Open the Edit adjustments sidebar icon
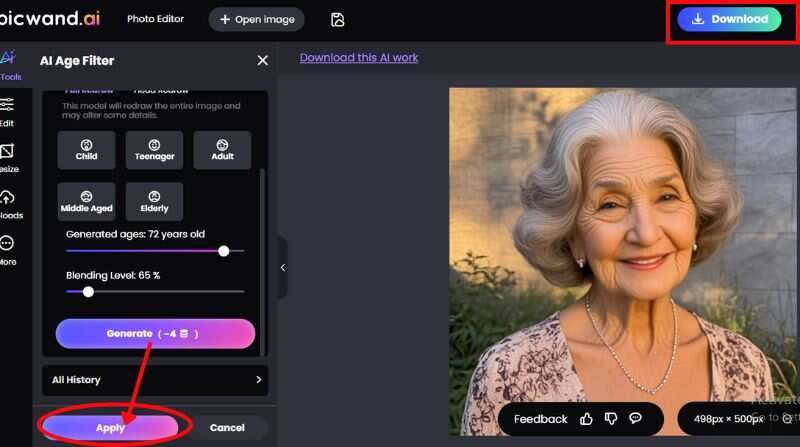800x447 pixels. (x=7, y=112)
